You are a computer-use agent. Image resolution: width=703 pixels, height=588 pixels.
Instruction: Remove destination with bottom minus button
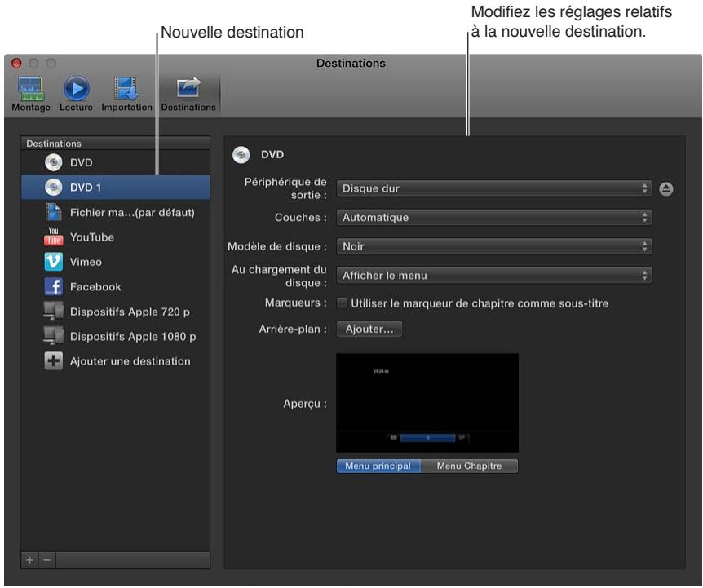[x=47, y=560]
